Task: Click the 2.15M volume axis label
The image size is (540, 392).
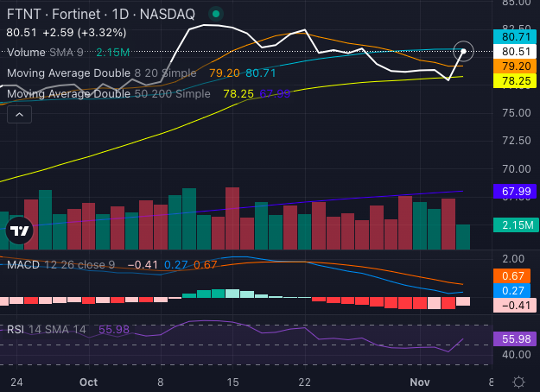Action: [x=516, y=225]
